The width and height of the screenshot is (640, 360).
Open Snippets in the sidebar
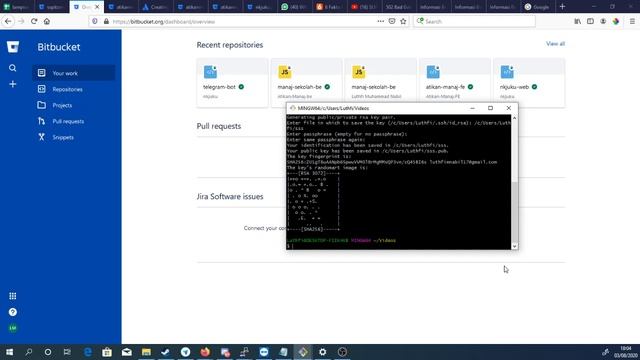pos(74,137)
